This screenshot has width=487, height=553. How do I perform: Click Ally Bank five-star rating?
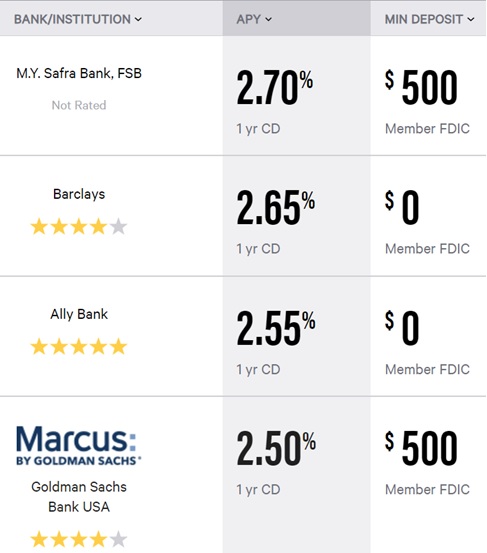tap(79, 346)
